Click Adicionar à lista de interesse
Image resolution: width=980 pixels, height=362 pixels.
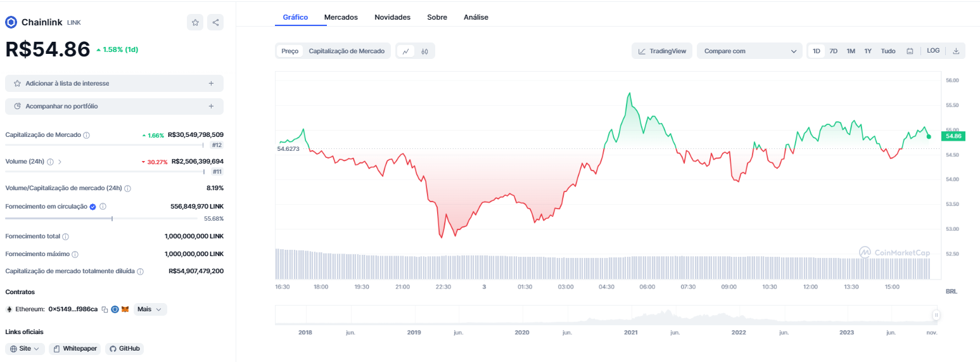coord(114,83)
